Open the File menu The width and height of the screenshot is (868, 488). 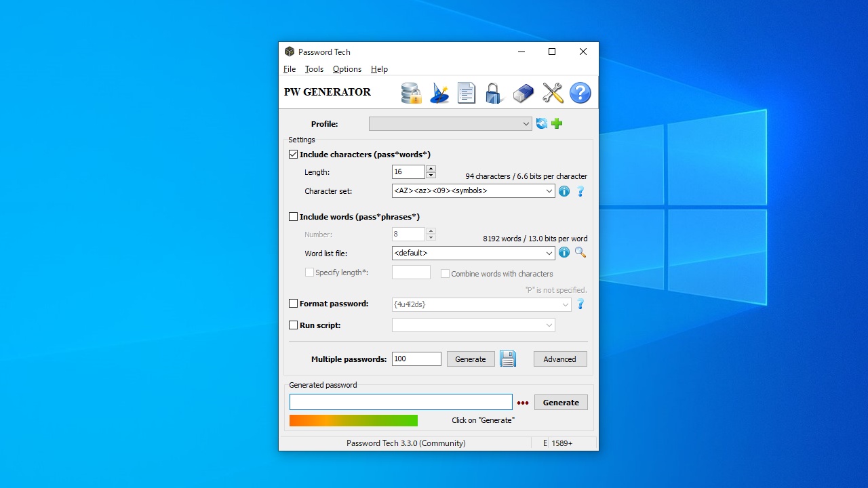tap(290, 69)
